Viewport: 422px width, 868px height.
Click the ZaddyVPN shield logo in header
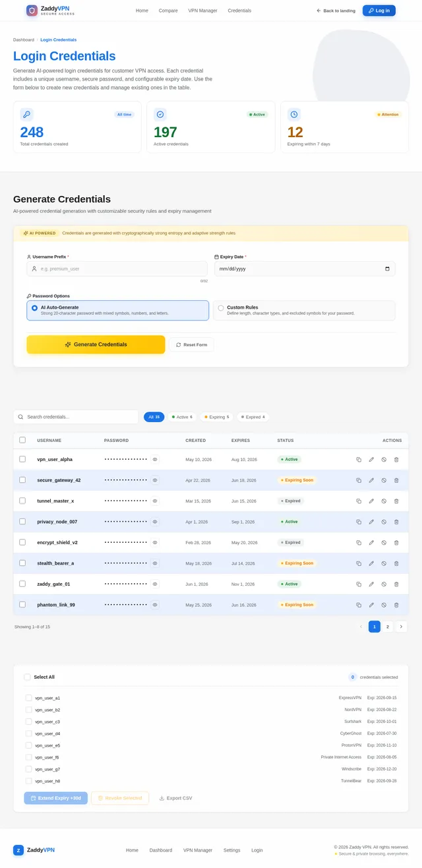pos(32,11)
